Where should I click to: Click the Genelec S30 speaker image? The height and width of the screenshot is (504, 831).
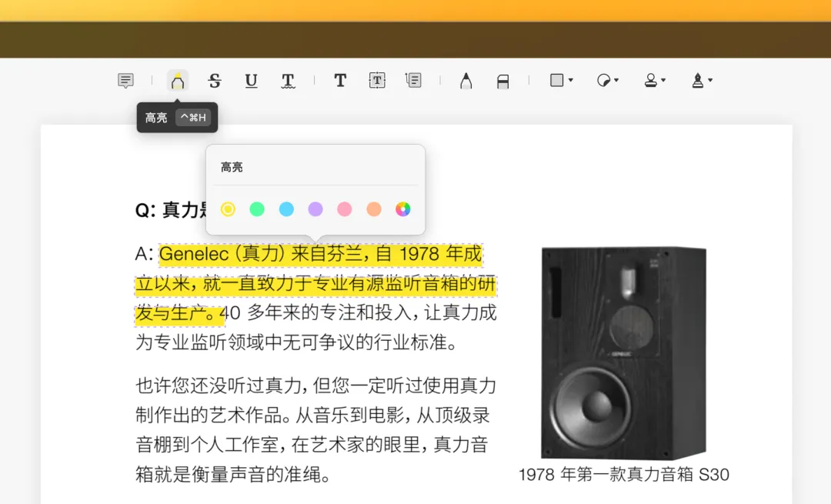tap(624, 352)
